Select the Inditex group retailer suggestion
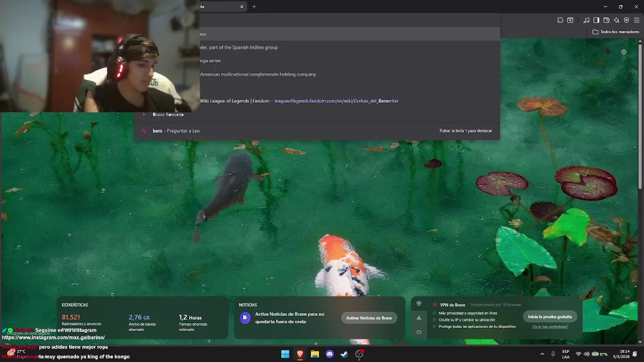Screen dimensions: 644x362 (350, 47)
